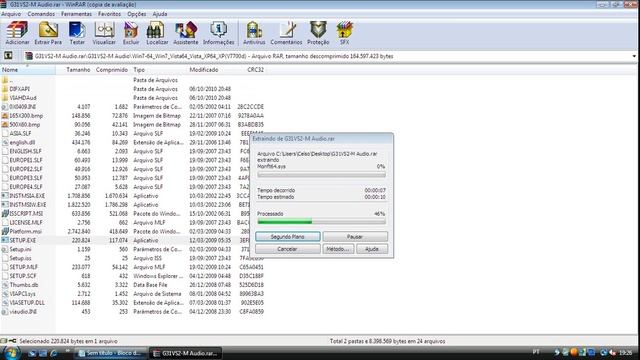
Task: Open the Ferramentas menu
Action: tap(76, 14)
